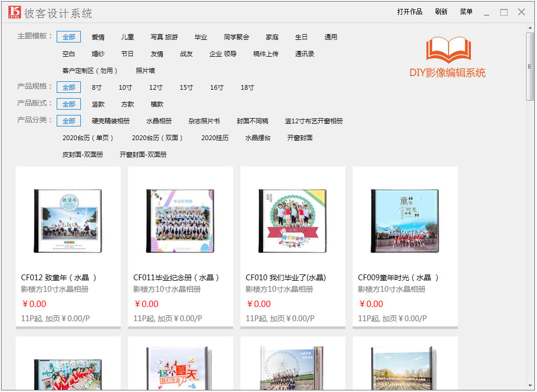Open the 通讯录 theme category

pyautogui.click(x=304, y=54)
